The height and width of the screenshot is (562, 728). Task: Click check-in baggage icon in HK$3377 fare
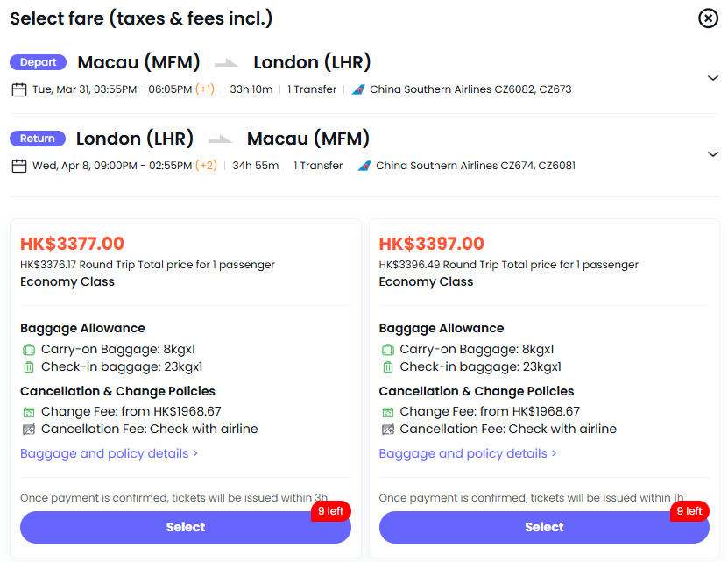[x=29, y=367]
